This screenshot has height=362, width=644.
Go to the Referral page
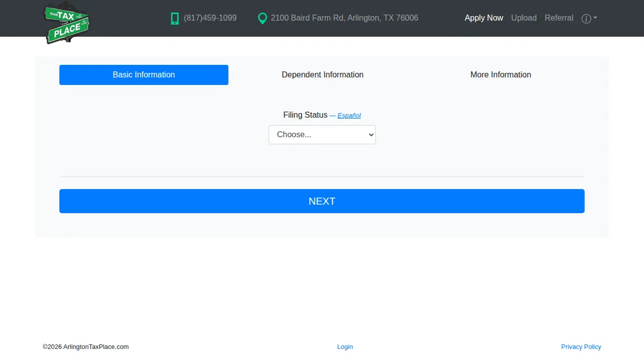coord(559,18)
